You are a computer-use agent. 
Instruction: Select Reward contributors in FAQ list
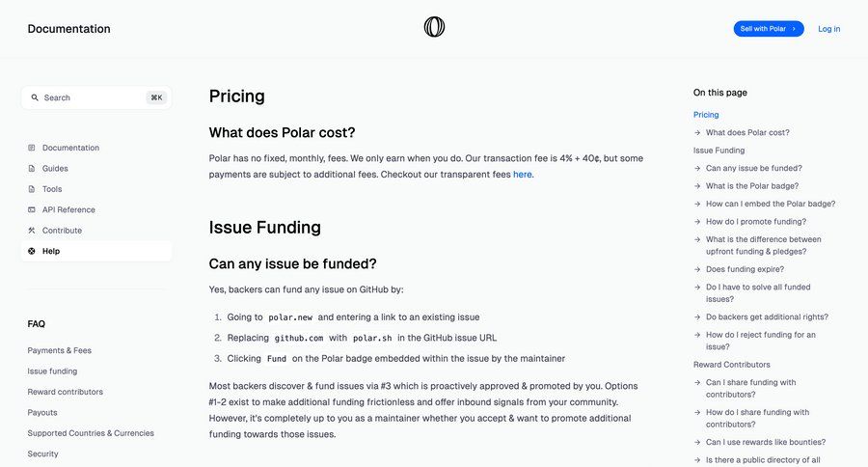coord(66,392)
